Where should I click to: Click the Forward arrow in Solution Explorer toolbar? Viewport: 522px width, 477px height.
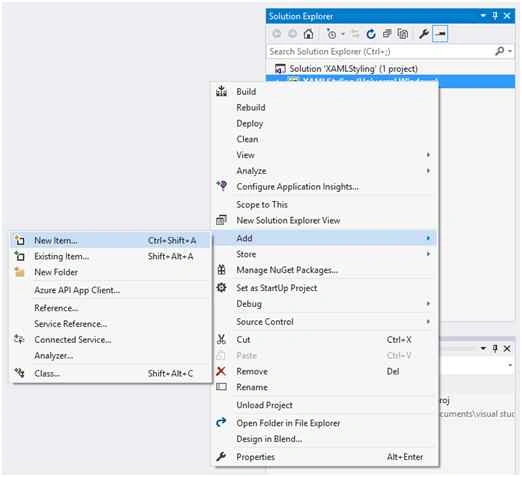click(x=292, y=34)
